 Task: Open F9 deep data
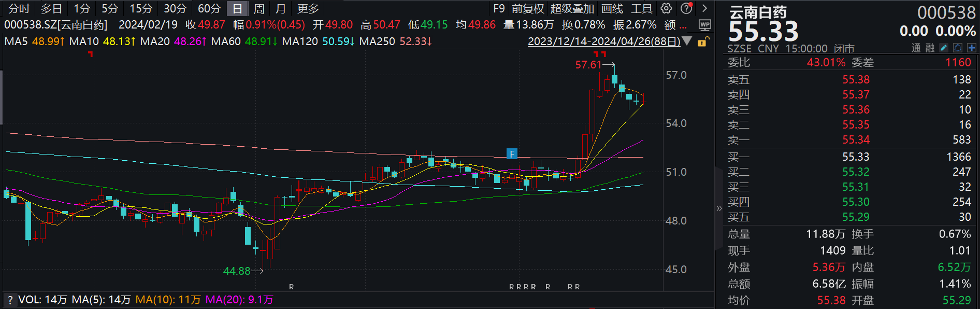tap(499, 9)
